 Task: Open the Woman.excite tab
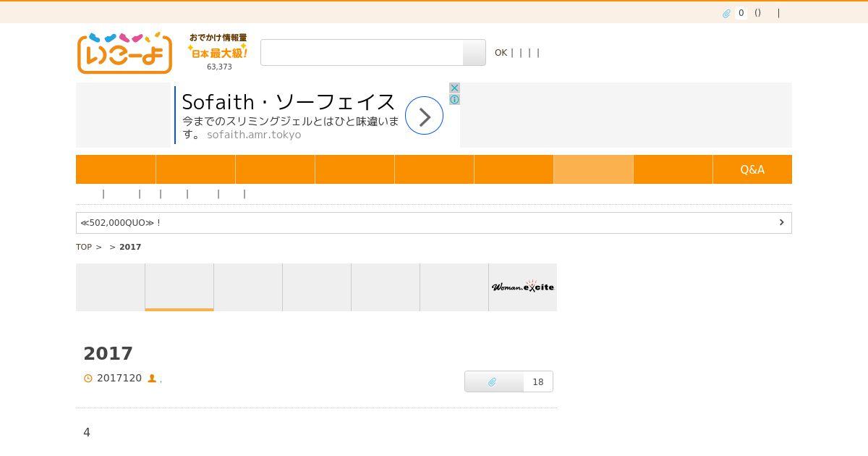pyautogui.click(x=523, y=287)
